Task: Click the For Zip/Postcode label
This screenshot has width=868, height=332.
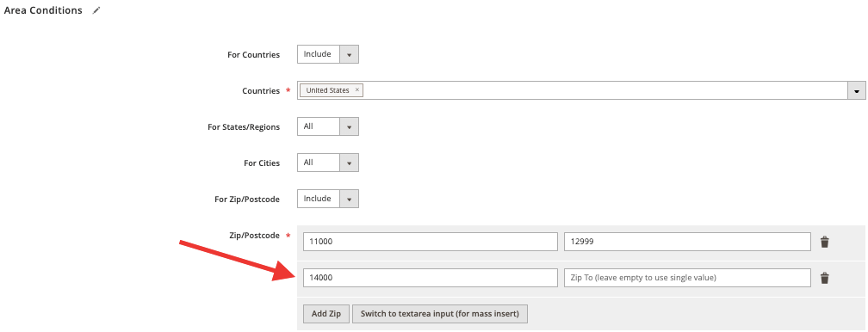Action: (247, 200)
